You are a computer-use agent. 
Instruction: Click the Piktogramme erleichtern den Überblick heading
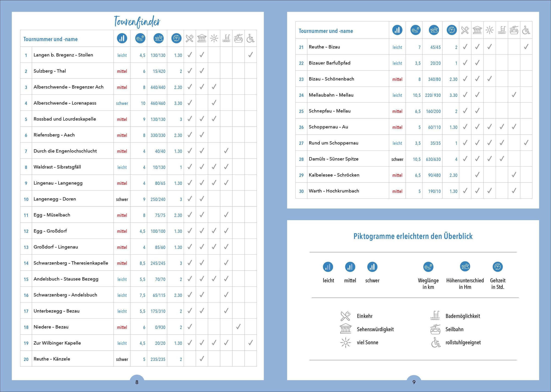[413, 236]
